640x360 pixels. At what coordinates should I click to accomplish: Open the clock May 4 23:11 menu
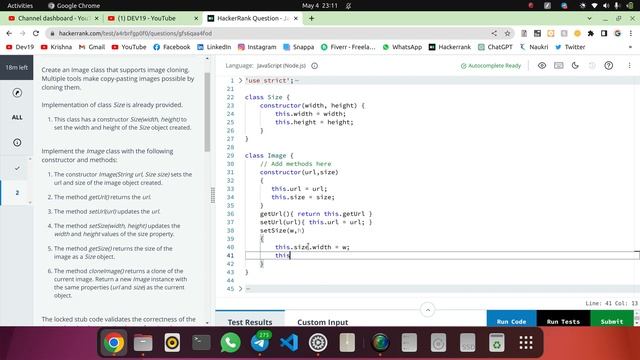[x=320, y=5]
